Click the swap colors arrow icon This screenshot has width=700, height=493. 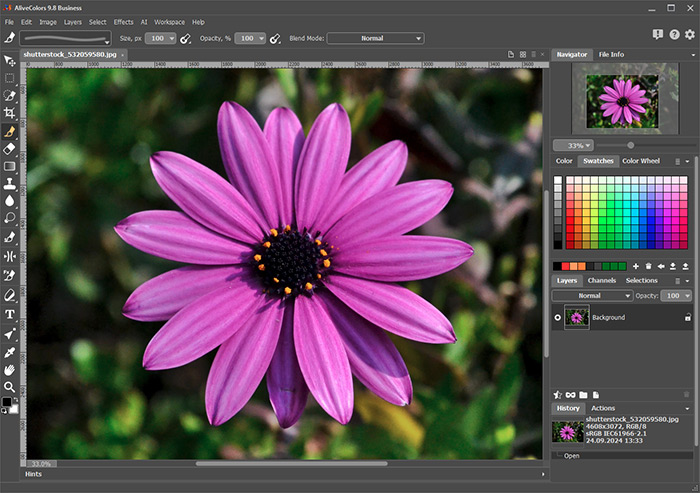[x=17, y=399]
